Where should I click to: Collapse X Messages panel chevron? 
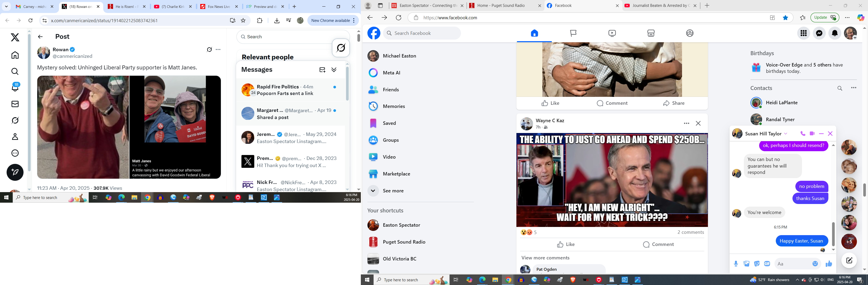(334, 70)
